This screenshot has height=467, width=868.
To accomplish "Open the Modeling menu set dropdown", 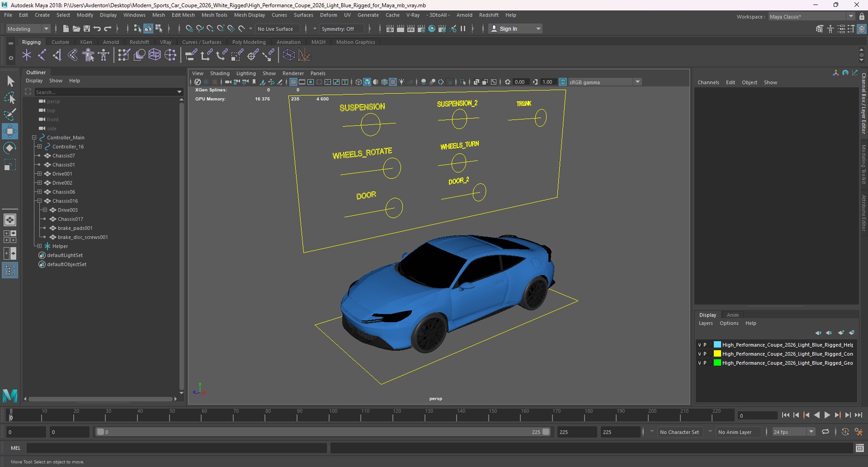I will [x=28, y=29].
